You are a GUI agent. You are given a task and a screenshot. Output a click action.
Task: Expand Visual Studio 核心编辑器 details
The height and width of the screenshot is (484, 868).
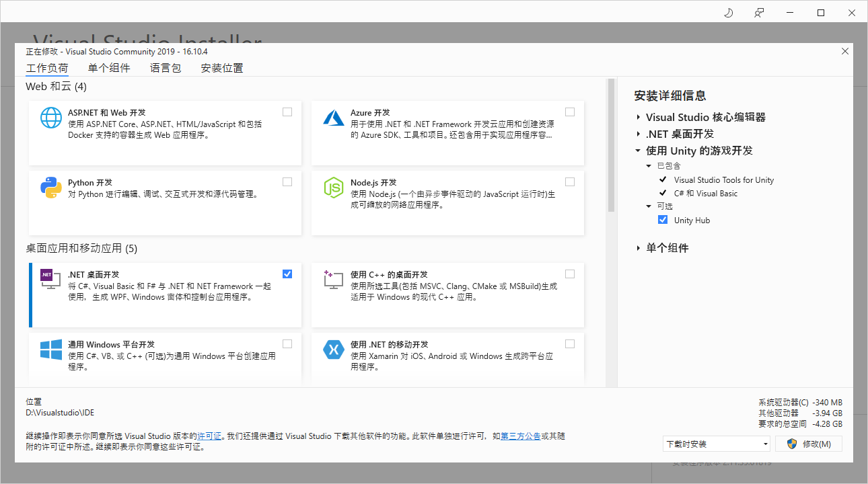pyautogui.click(x=638, y=117)
